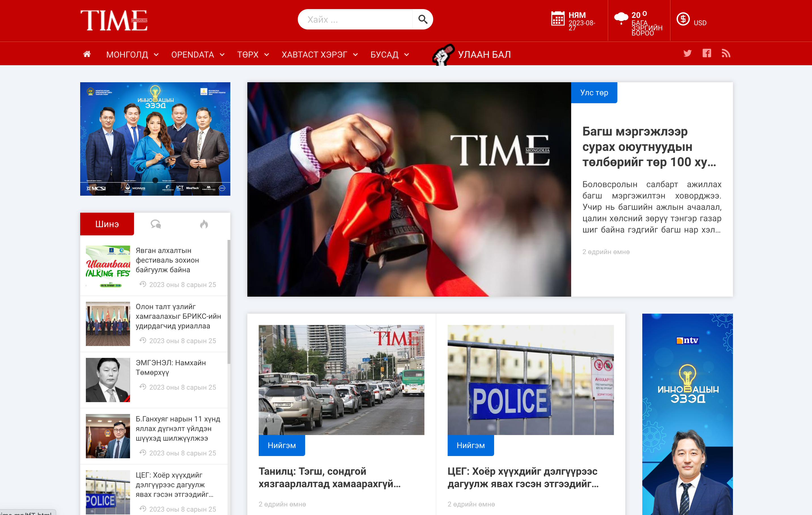Click the search magnifier button
Image resolution: width=812 pixels, height=515 pixels.
(x=422, y=20)
